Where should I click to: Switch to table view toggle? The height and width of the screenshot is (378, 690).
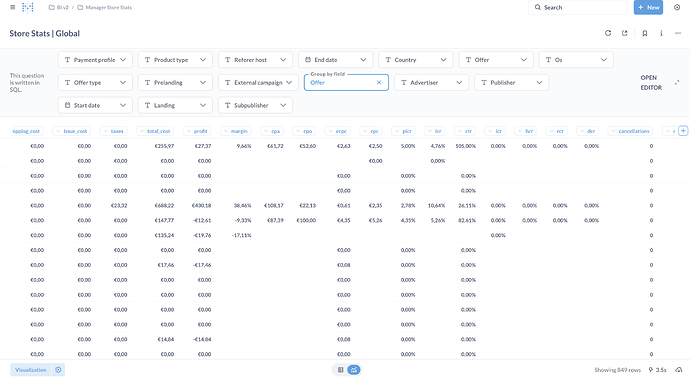pos(340,370)
